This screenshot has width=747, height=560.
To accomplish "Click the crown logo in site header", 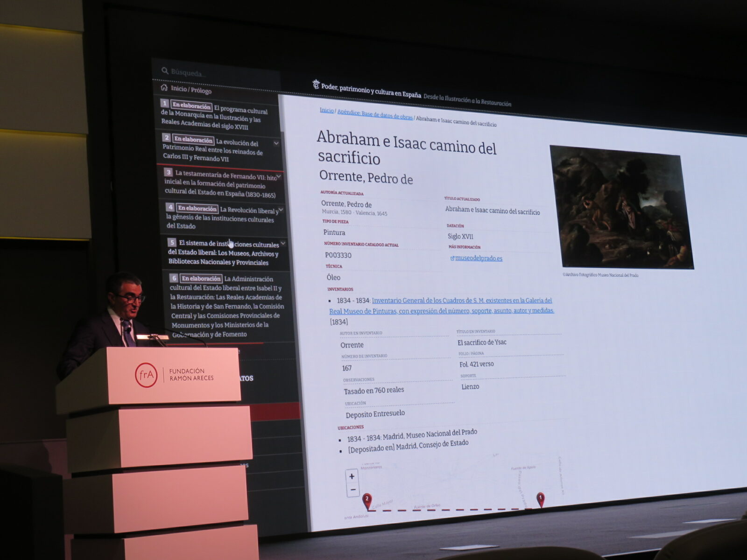I will click(316, 84).
